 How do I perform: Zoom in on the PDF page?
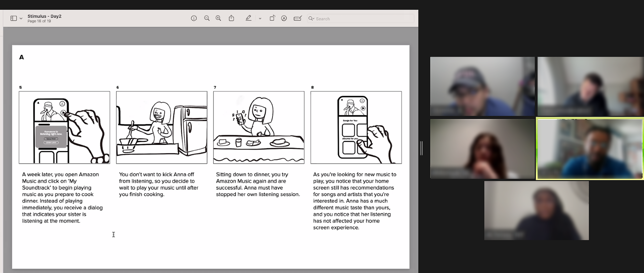point(218,18)
